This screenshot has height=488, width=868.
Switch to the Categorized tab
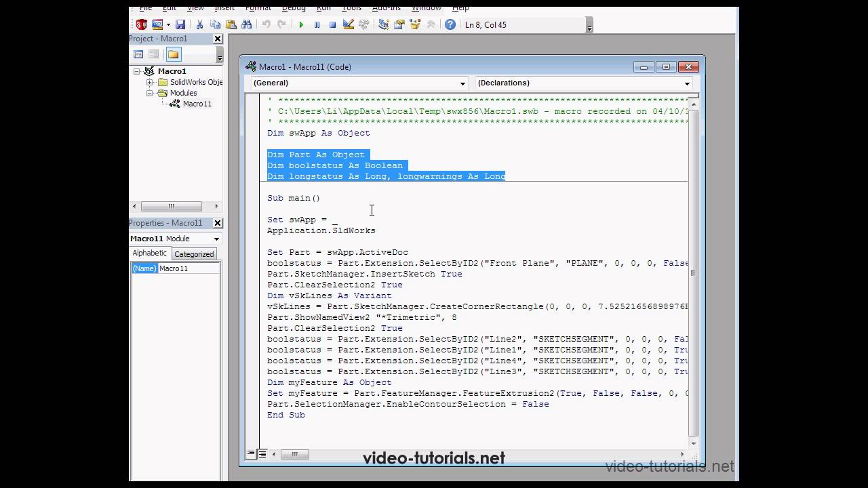tap(194, 254)
